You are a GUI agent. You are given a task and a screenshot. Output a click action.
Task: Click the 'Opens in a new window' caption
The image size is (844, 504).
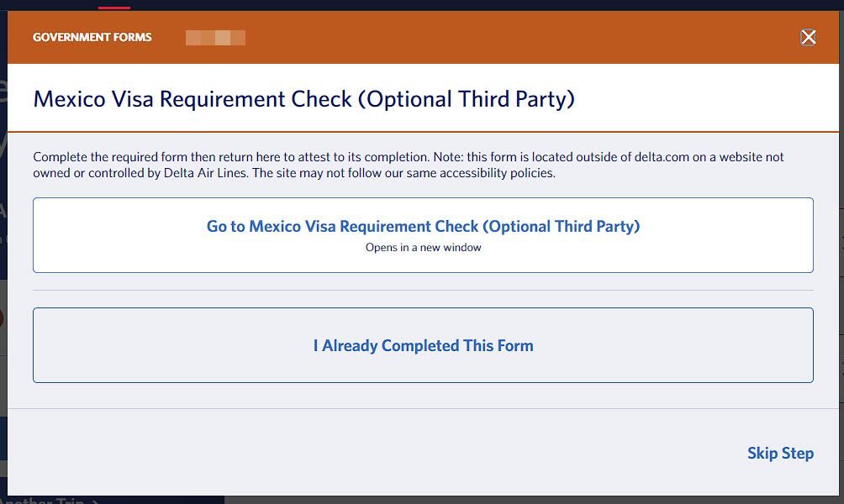pos(423,248)
